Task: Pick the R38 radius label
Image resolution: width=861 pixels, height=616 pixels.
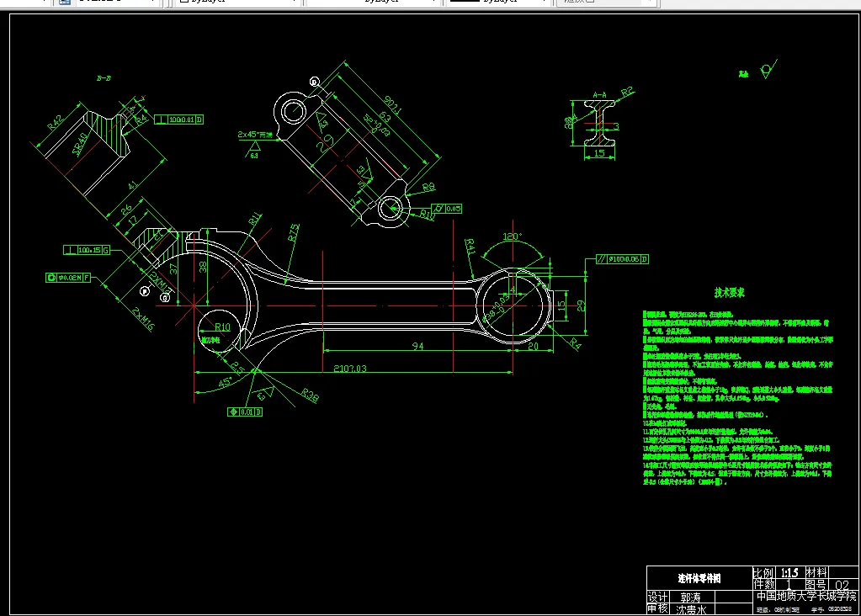Action: (x=310, y=396)
